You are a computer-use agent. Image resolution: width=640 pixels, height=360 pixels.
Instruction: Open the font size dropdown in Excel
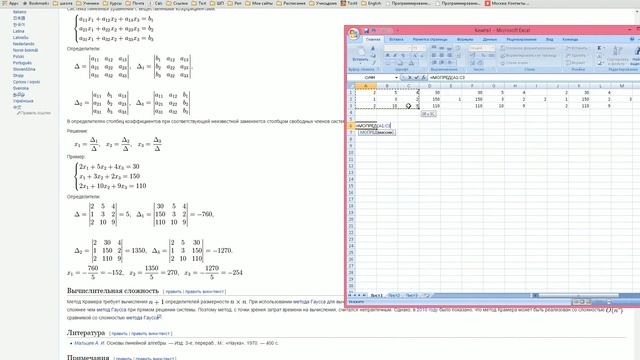pos(423,48)
